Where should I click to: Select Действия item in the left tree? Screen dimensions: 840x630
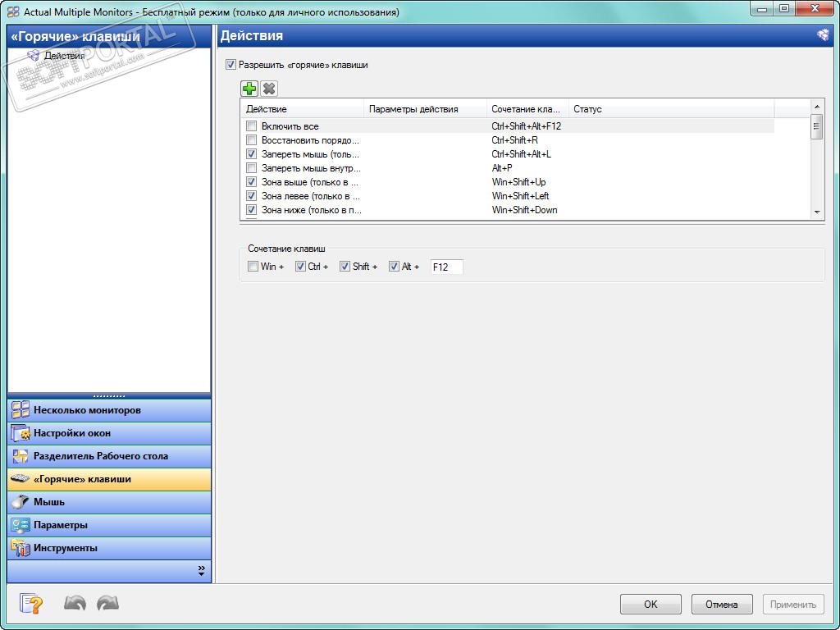[64, 55]
